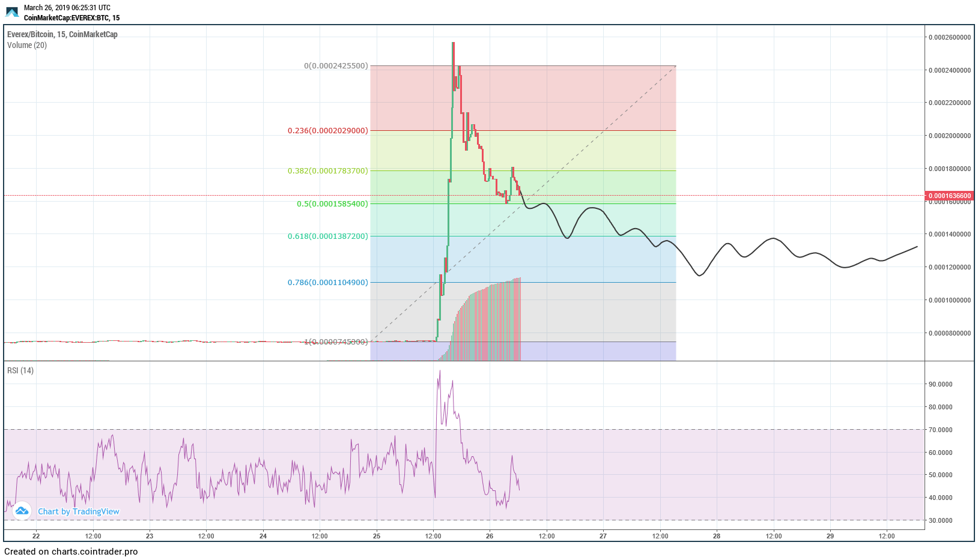The height and width of the screenshot is (560, 978).
Task: Click the 0.382 Fibonacci level label
Action: [327, 170]
